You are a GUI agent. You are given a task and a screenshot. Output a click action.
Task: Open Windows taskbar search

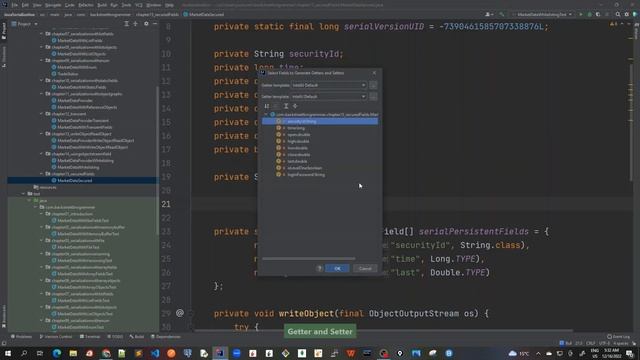click(x=24, y=353)
